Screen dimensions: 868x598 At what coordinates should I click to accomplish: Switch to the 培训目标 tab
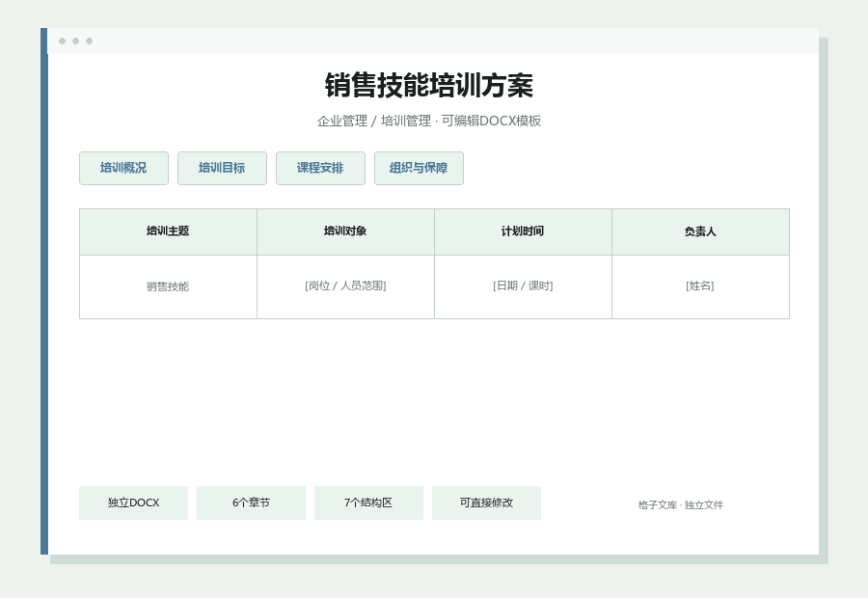(x=222, y=169)
